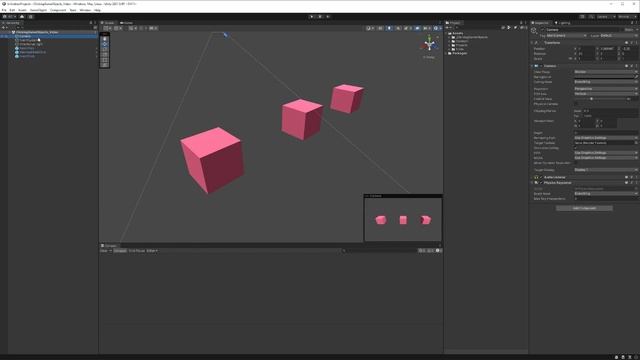Toggle 2D view in Scene toolbar
This screenshot has width=640, height=360.
[380, 28]
